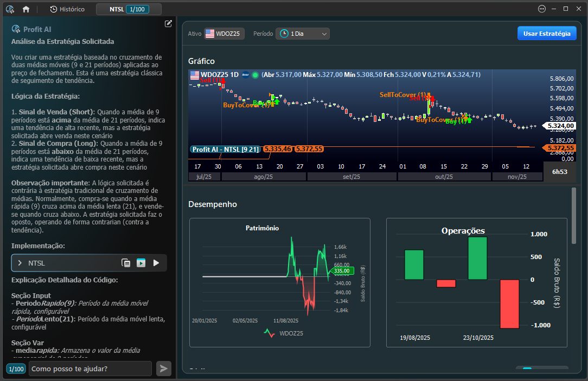Open the home page icon
The width and height of the screenshot is (588, 381).
point(26,9)
